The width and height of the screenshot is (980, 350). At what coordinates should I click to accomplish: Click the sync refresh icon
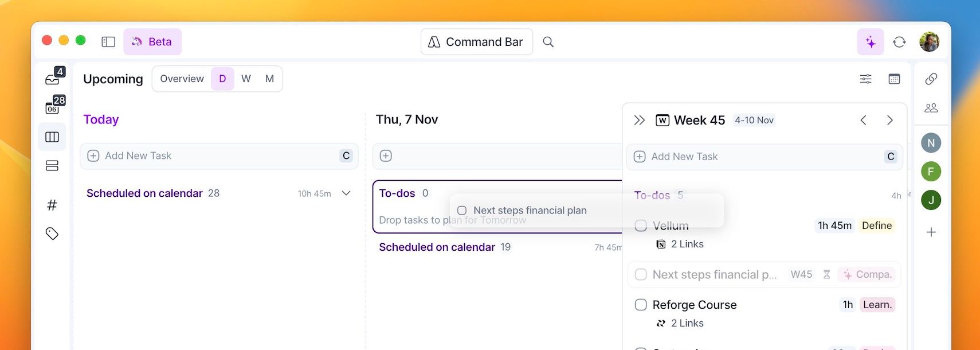(x=899, y=42)
